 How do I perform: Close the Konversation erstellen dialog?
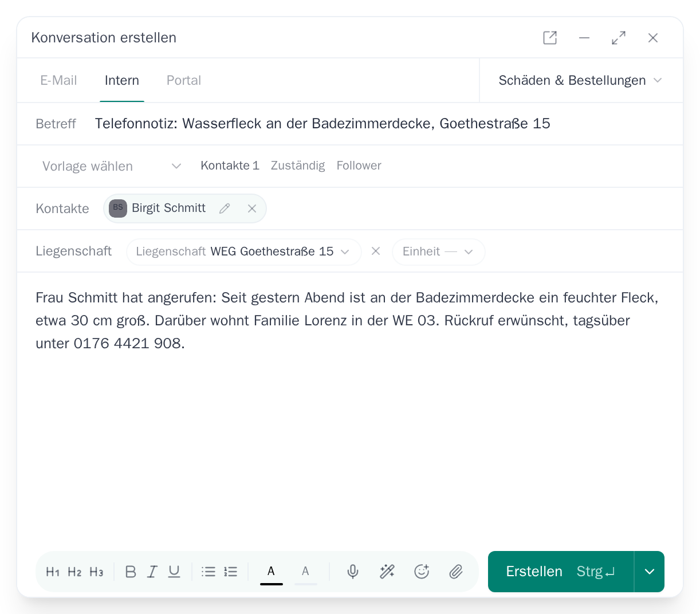653,38
